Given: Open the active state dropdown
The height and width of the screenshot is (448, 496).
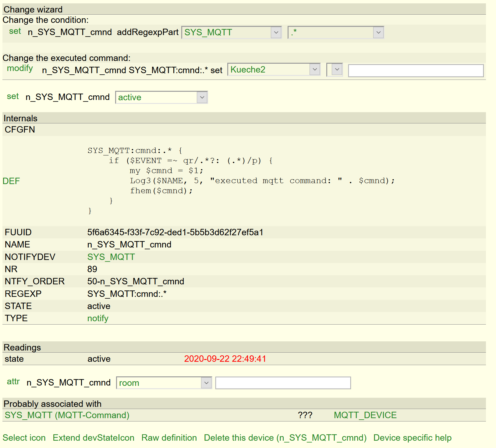Looking at the screenshot, I should pyautogui.click(x=161, y=98).
